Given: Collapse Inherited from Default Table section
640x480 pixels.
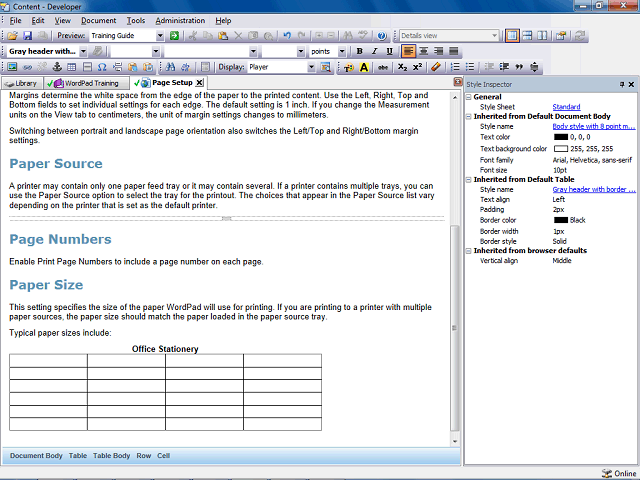Looking at the screenshot, I should click(469, 180).
